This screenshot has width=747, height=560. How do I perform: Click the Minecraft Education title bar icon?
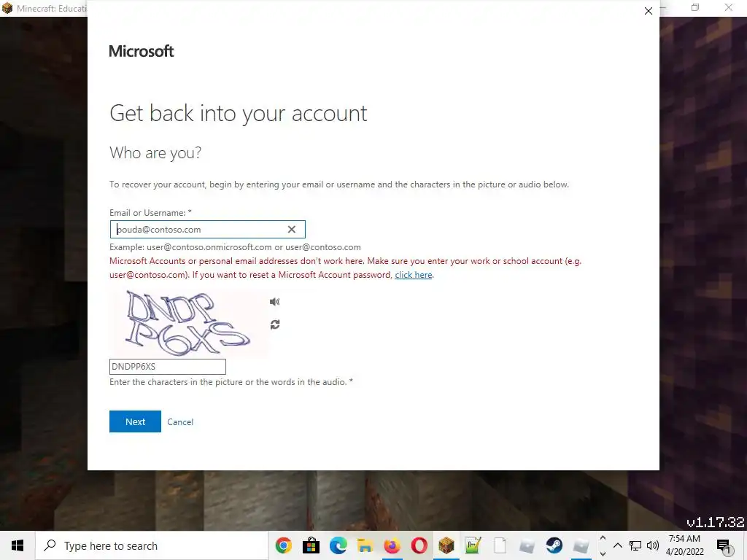point(7,8)
